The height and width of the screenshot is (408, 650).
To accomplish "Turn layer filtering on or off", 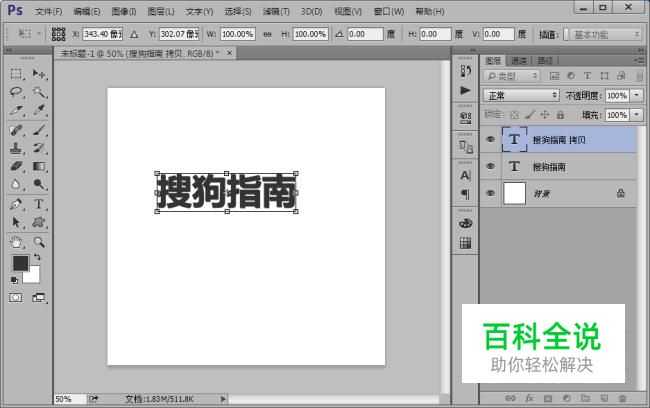I will coord(640,76).
